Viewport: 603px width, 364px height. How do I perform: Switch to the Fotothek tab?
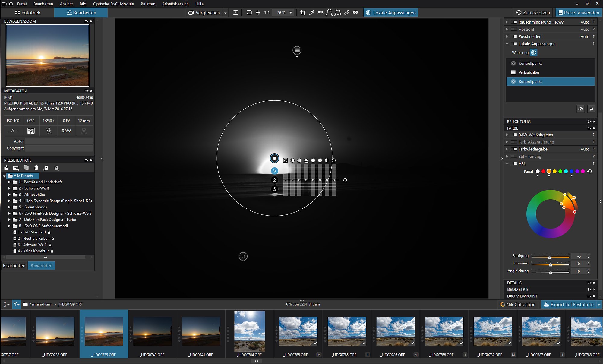28,13
